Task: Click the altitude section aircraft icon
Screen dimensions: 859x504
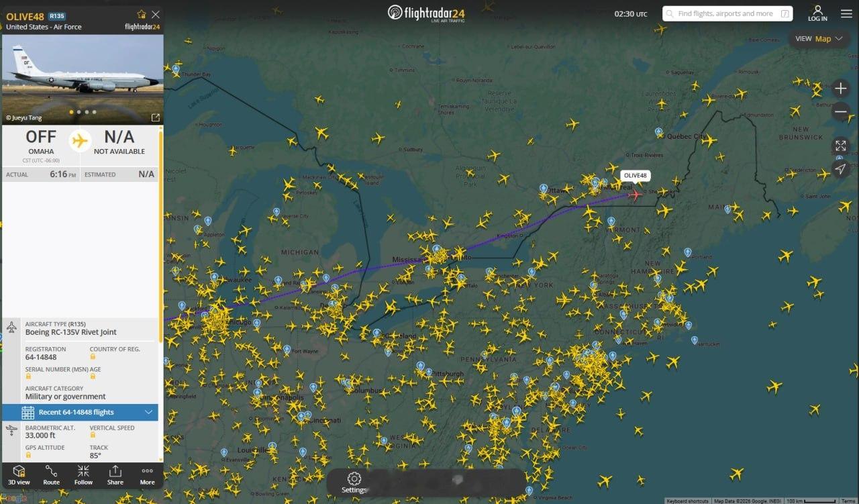Action: pos(12,430)
